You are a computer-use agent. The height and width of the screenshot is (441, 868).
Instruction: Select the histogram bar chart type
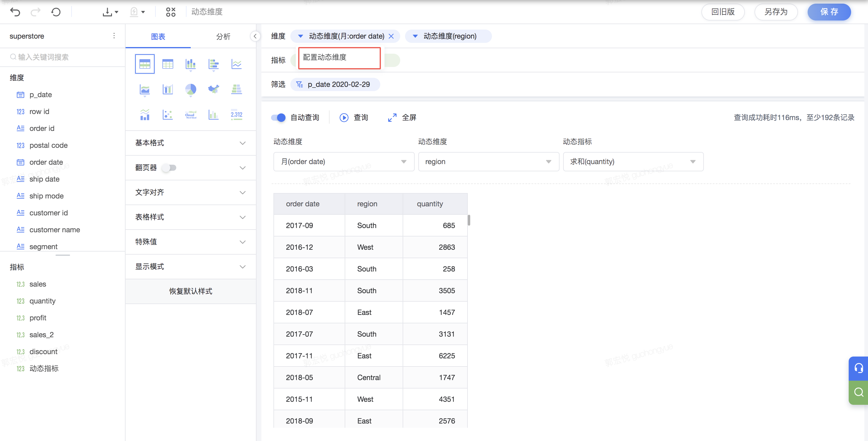click(214, 115)
